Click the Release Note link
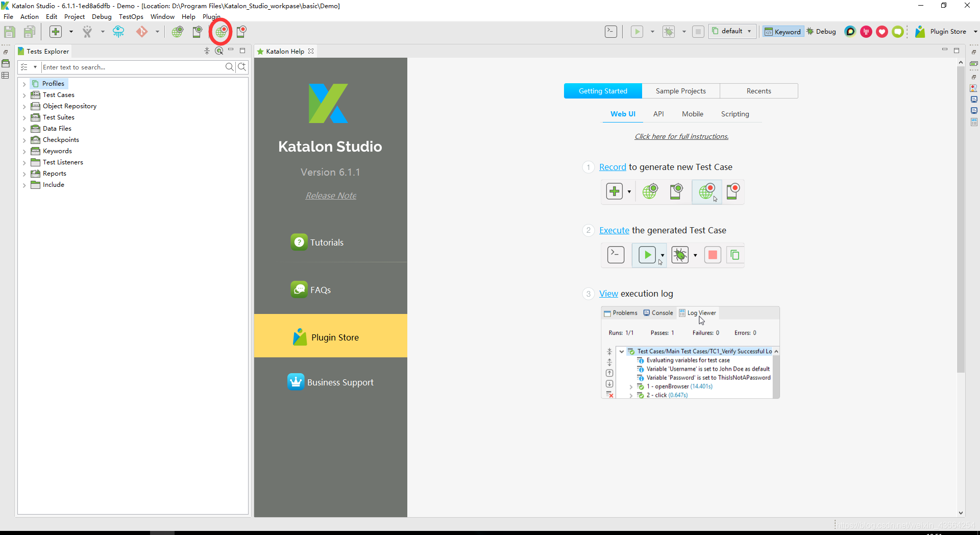This screenshot has height=535, width=980. (x=331, y=196)
